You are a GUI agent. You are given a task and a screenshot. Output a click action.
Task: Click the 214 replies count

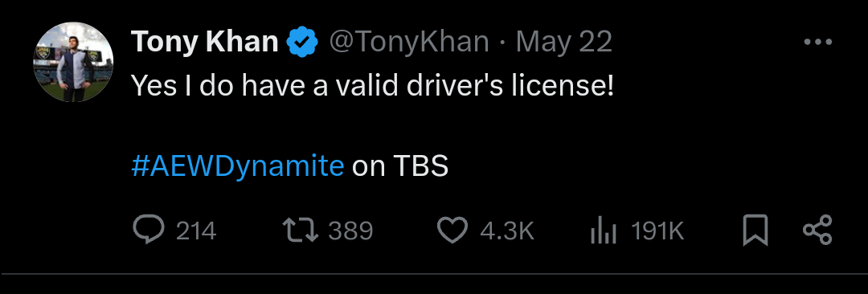pyautogui.click(x=196, y=231)
